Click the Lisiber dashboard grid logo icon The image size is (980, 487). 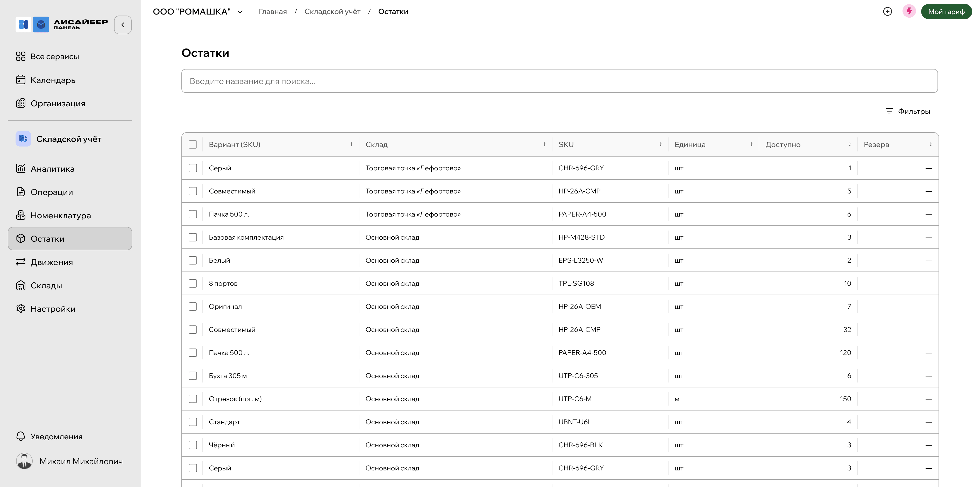(23, 25)
